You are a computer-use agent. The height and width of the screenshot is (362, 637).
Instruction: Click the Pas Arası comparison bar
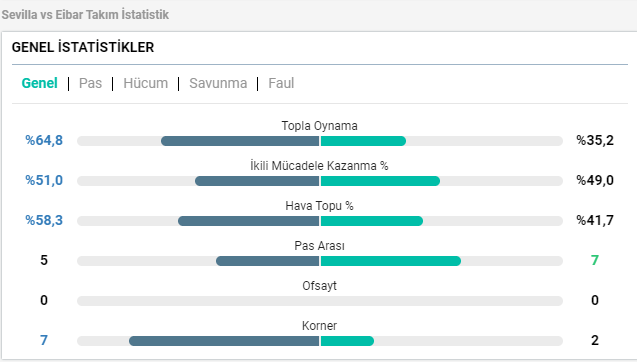(320, 261)
